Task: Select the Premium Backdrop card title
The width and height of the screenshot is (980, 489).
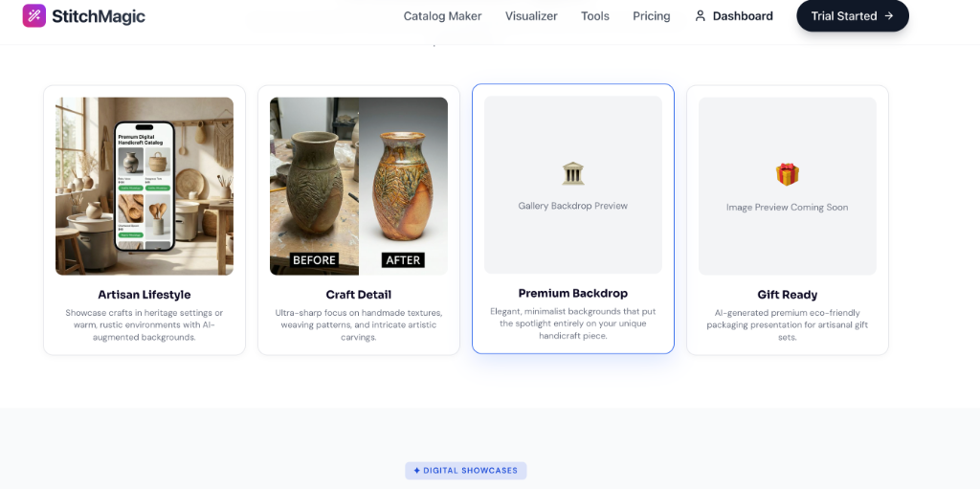Action: 572,294
